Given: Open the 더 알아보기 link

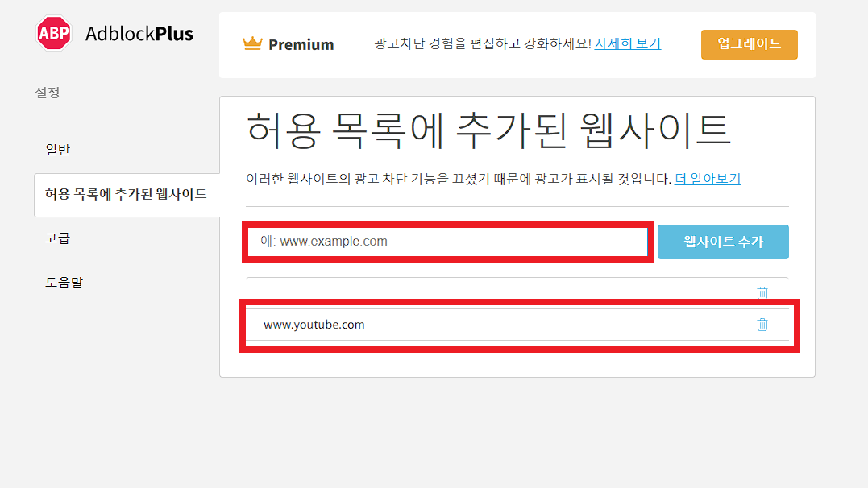Looking at the screenshot, I should point(708,179).
